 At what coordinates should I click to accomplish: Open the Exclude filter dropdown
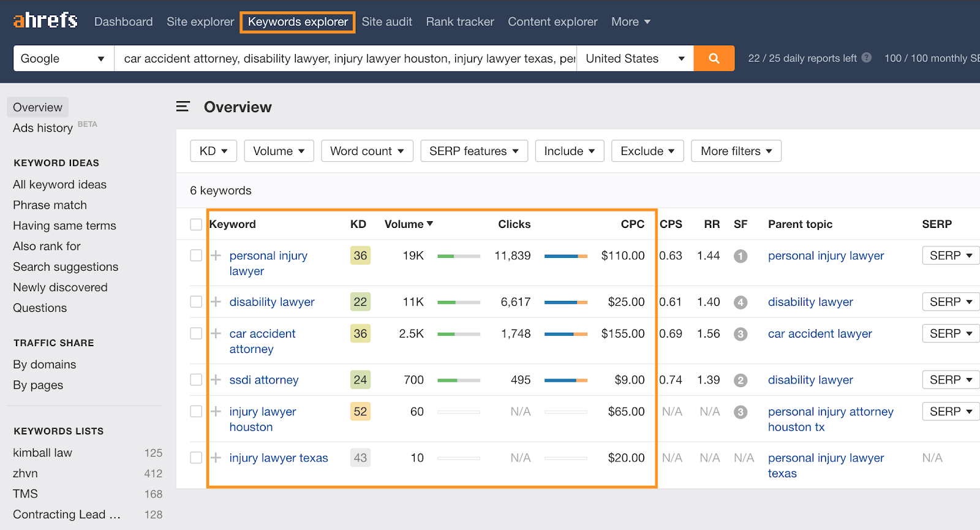[647, 151]
